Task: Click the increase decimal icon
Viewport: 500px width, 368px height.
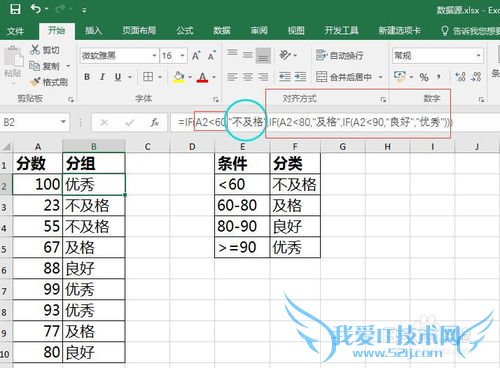Action: click(460, 77)
